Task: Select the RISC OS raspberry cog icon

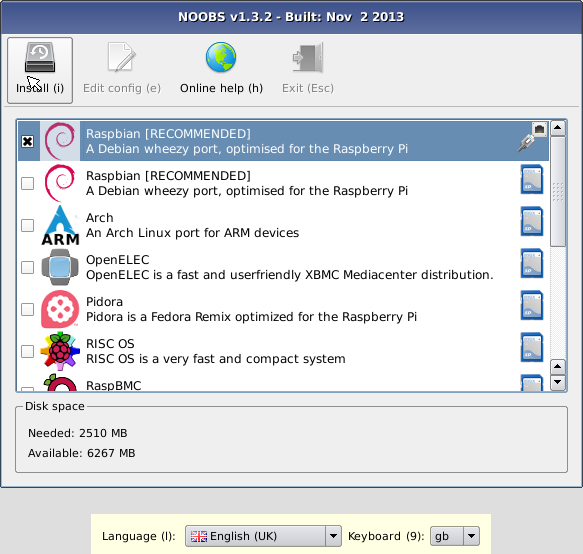Action: [x=60, y=351]
